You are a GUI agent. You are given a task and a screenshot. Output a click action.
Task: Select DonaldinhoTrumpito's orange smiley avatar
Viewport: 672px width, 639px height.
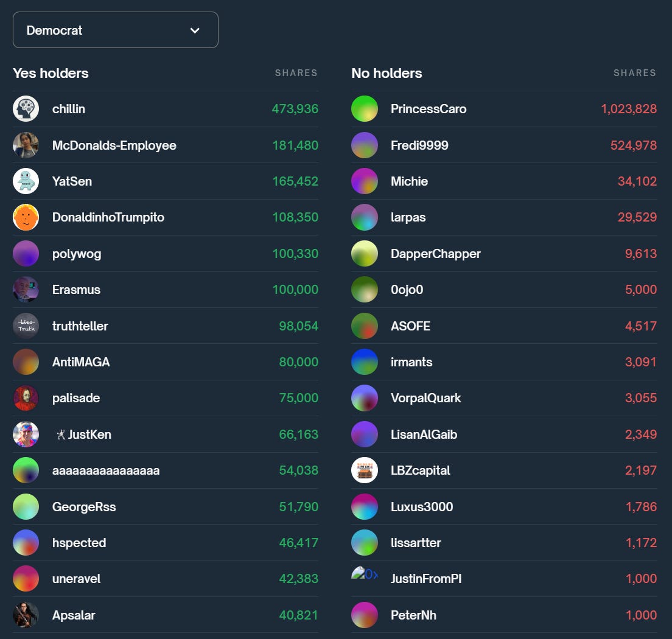pos(26,217)
